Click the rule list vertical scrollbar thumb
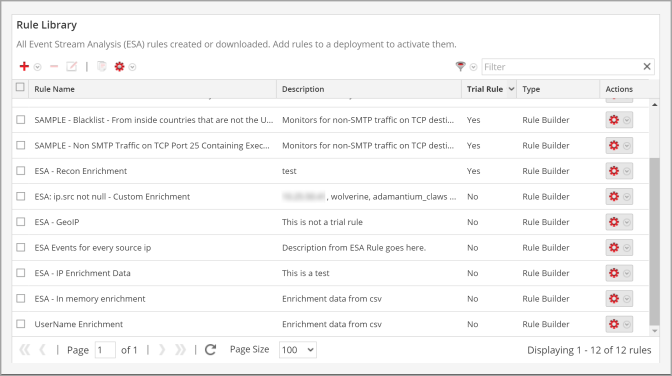Viewport: 672px width, 376px height. (654, 241)
